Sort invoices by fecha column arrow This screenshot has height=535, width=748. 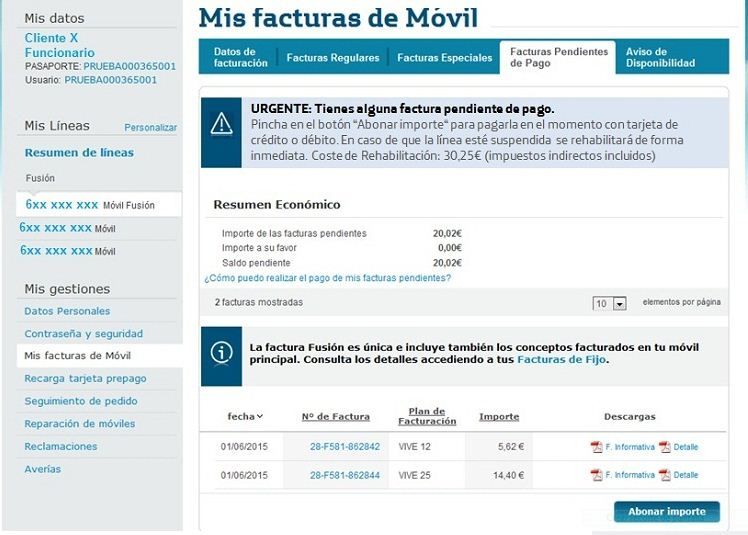(x=260, y=416)
